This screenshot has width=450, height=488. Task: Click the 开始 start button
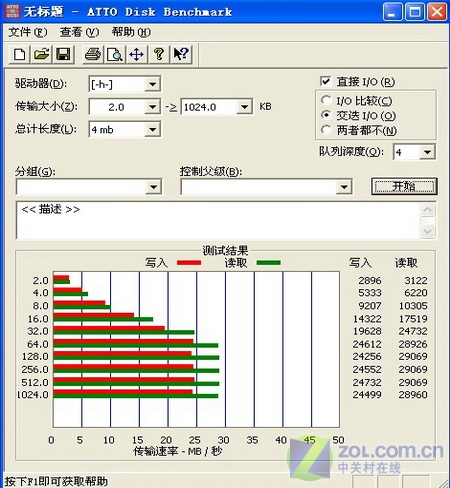coord(404,186)
